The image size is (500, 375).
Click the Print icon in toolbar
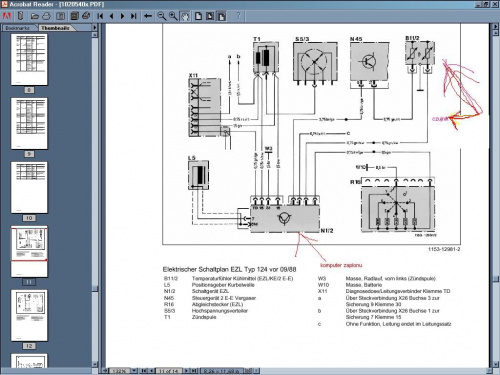click(x=46, y=16)
